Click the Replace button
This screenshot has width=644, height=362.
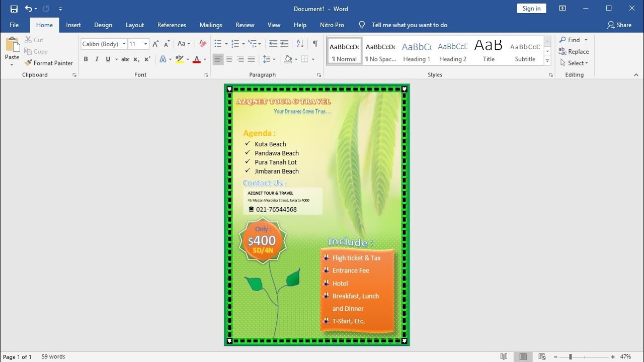click(x=574, y=51)
